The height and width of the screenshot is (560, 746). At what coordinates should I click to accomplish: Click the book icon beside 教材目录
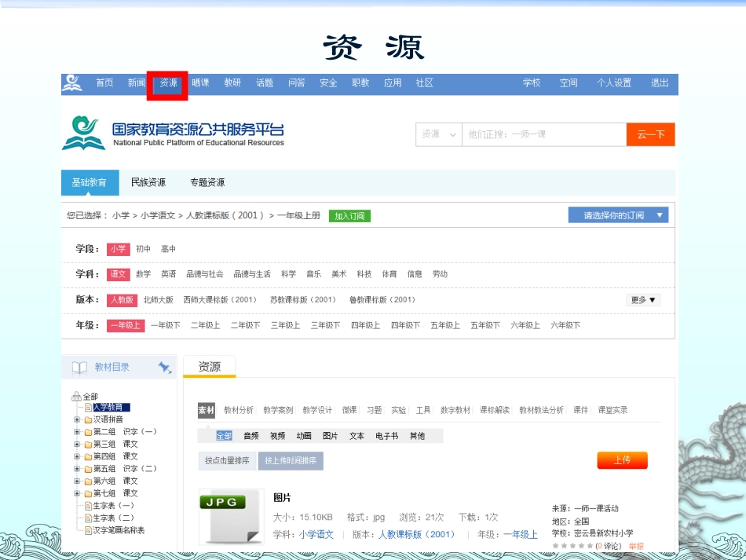point(79,368)
